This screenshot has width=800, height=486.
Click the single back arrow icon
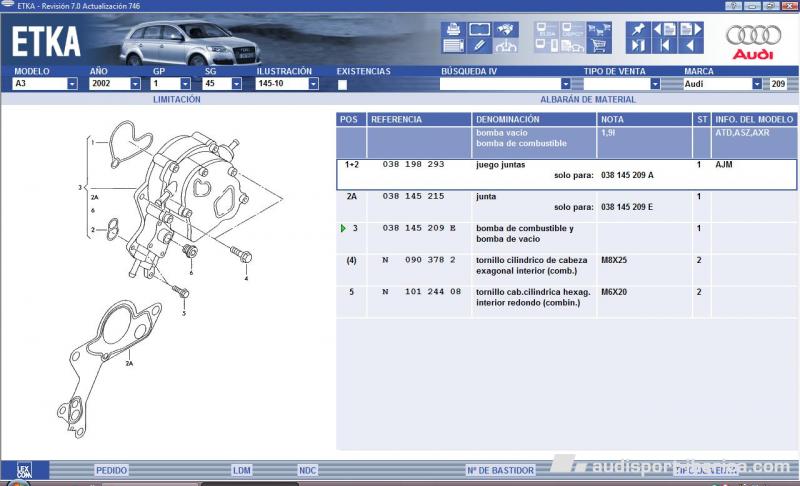coord(691,46)
